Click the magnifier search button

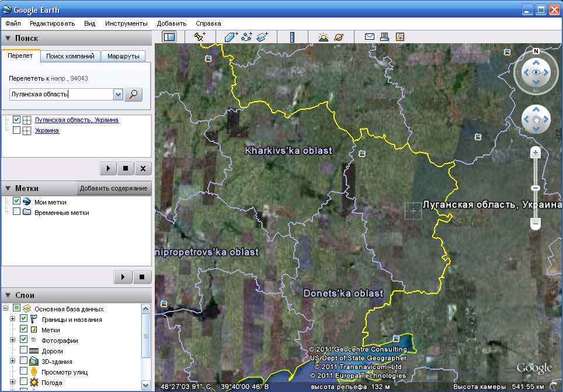(x=133, y=95)
